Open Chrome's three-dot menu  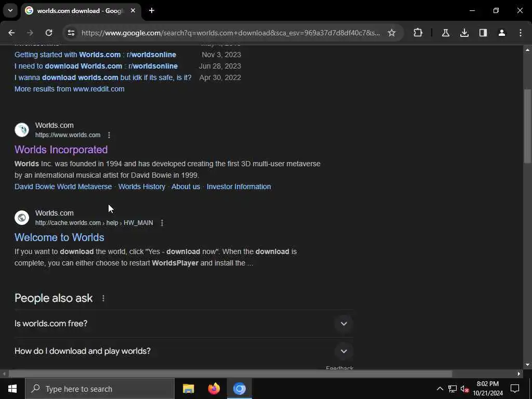click(x=521, y=33)
